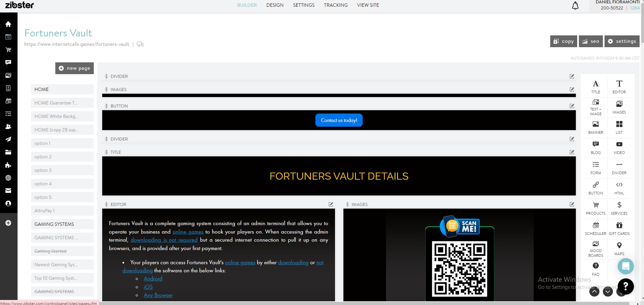Screen dimensions: 644x305
Task: Switch to the BUILDER tab
Action: tap(247, 5)
